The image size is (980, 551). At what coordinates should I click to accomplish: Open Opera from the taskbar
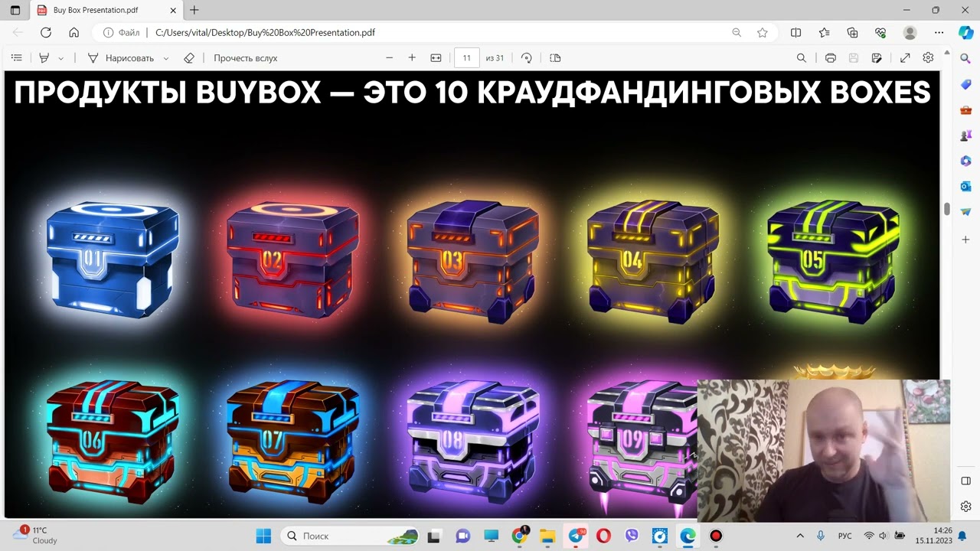point(603,536)
